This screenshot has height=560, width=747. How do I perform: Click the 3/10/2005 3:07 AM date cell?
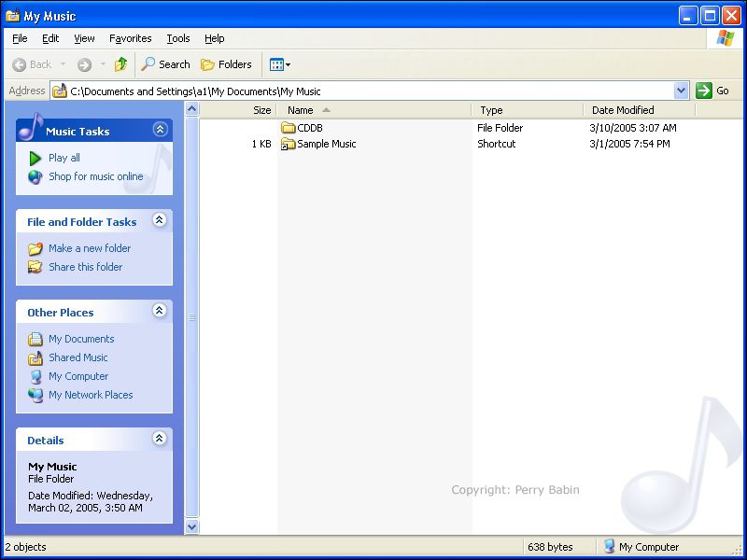[x=633, y=128]
